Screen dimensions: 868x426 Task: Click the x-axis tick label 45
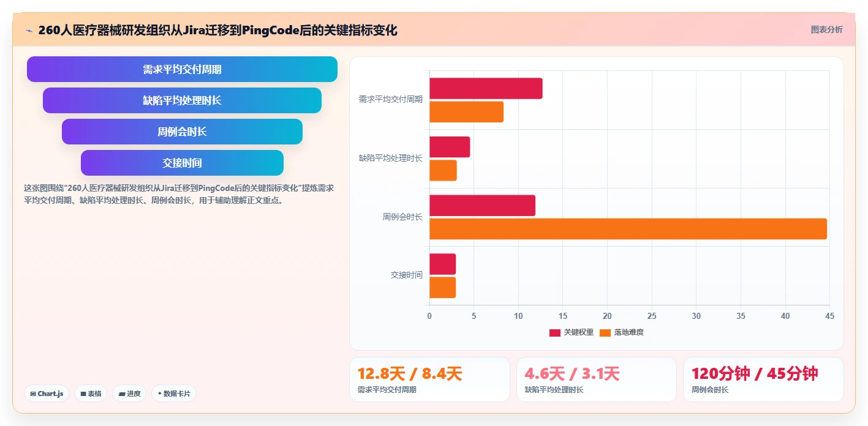(830, 316)
